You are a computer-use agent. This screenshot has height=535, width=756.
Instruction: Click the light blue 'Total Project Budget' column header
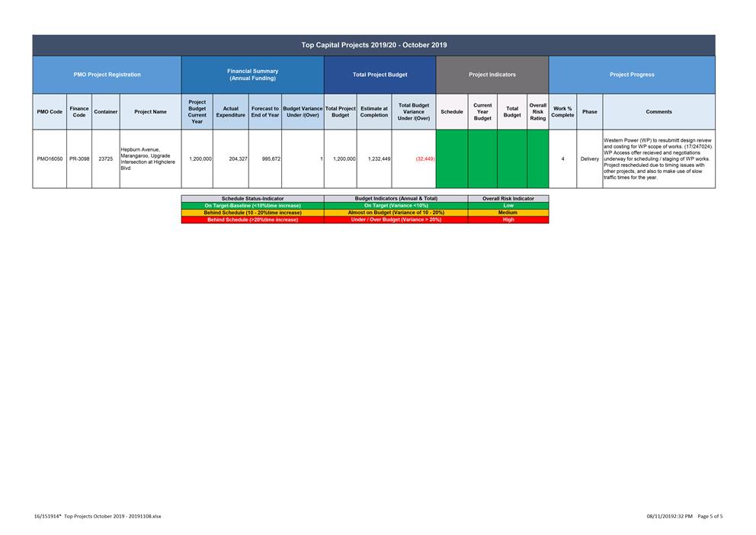click(341, 112)
